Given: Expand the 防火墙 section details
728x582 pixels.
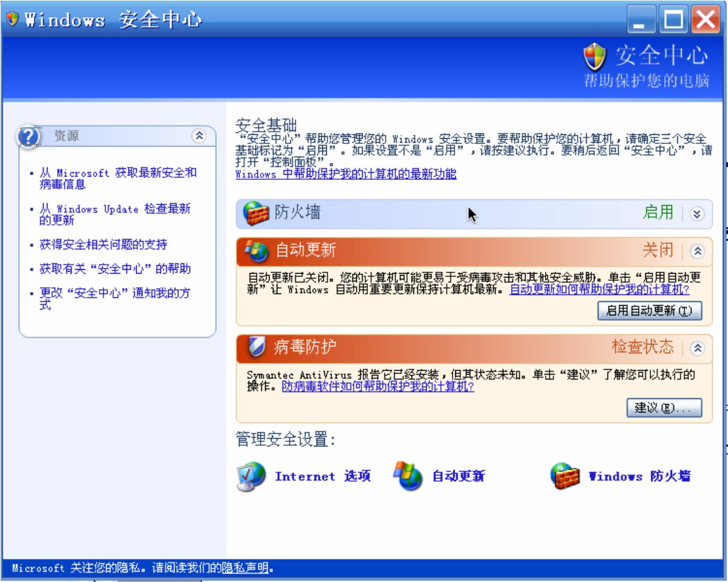Looking at the screenshot, I should click(697, 215).
